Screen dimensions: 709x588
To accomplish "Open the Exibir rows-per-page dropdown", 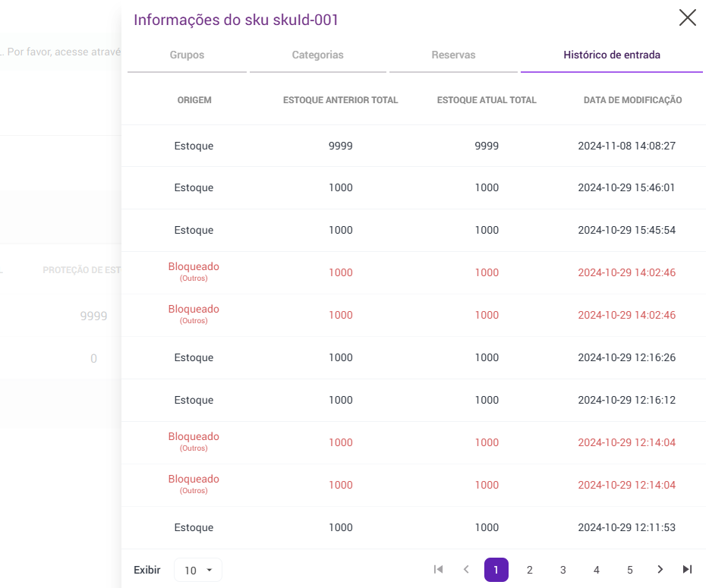I will (198, 570).
